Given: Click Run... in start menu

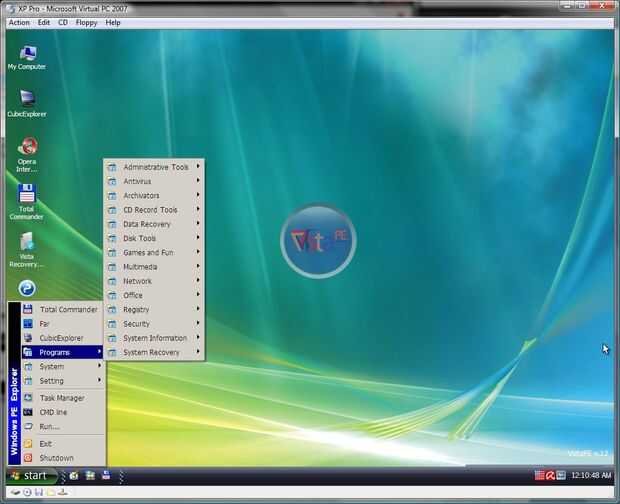Looking at the screenshot, I should [63, 427].
